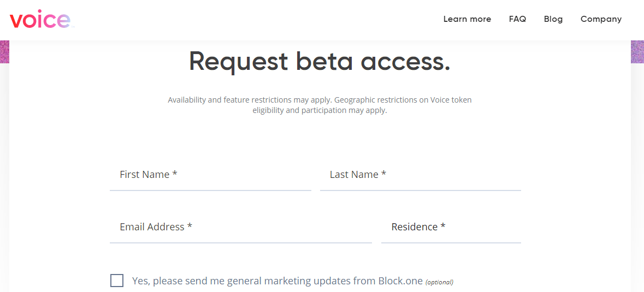Click the purple banner strip at right edge

tap(637, 52)
